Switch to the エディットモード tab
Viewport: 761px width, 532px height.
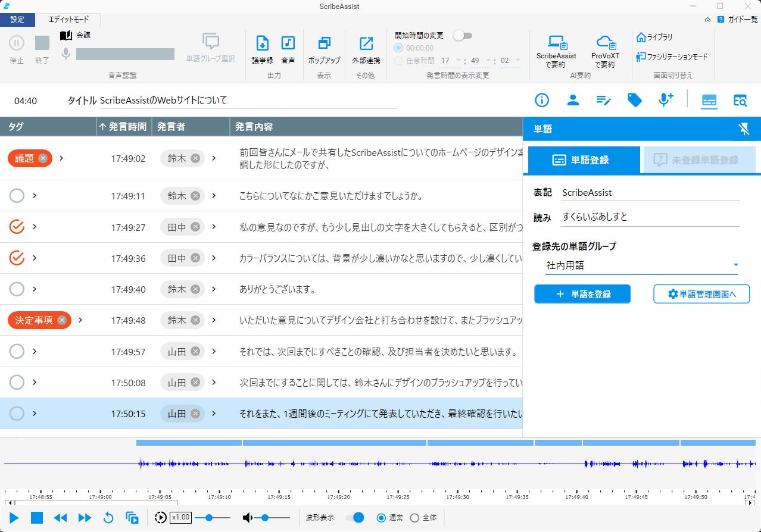point(70,20)
